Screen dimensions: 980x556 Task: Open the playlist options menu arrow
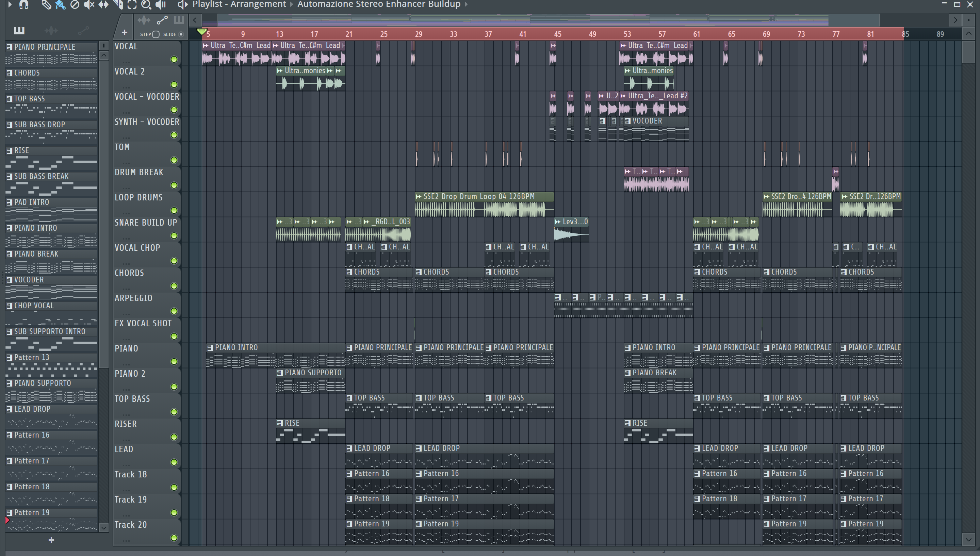[10, 4]
